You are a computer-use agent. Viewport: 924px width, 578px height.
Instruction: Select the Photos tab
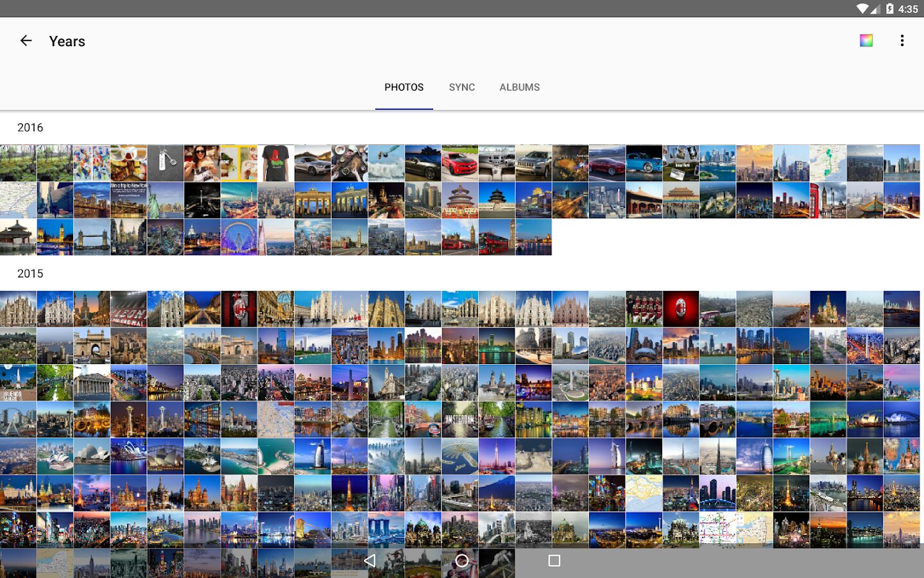tap(404, 87)
